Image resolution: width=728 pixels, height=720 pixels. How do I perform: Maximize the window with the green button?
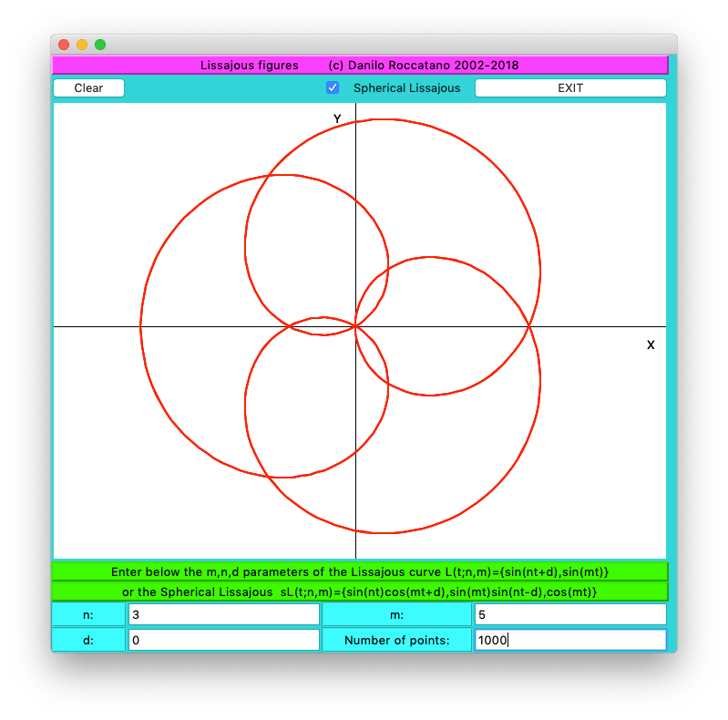click(x=100, y=45)
